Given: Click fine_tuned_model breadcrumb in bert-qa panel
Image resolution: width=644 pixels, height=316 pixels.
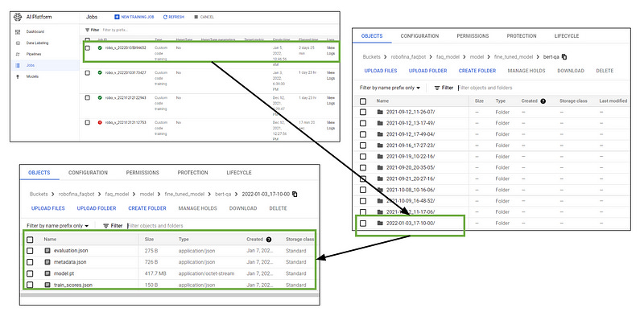Looking at the screenshot, I should point(514,56).
